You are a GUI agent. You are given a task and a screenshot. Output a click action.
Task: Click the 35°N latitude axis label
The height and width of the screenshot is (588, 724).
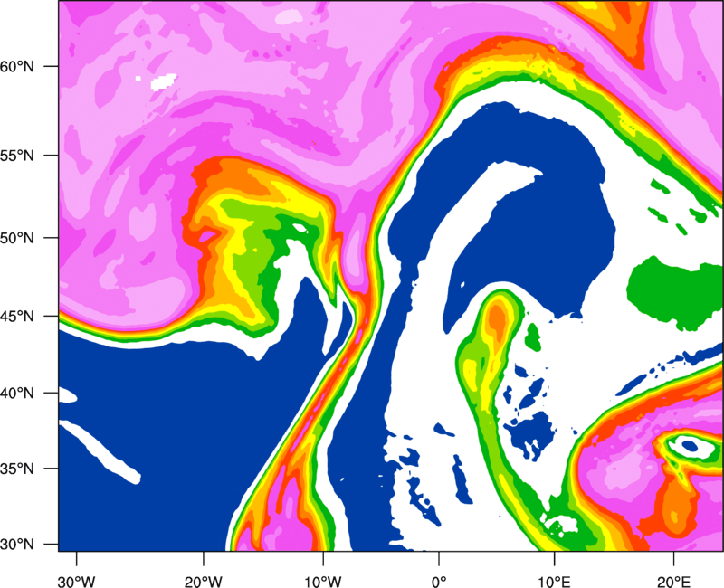17,469
